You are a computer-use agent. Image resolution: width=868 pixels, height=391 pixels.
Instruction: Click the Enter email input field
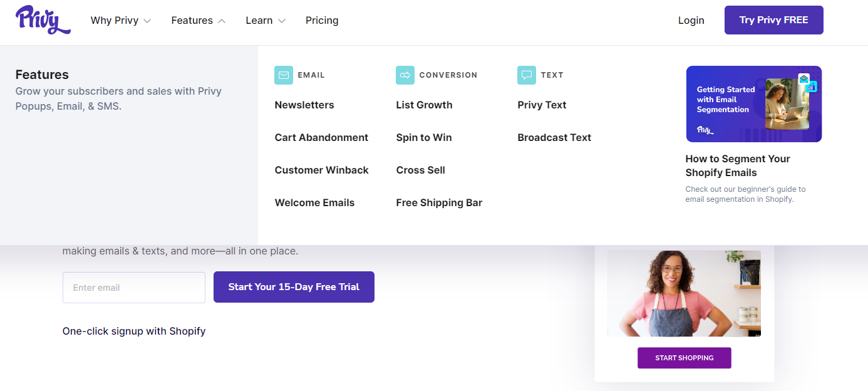point(134,288)
